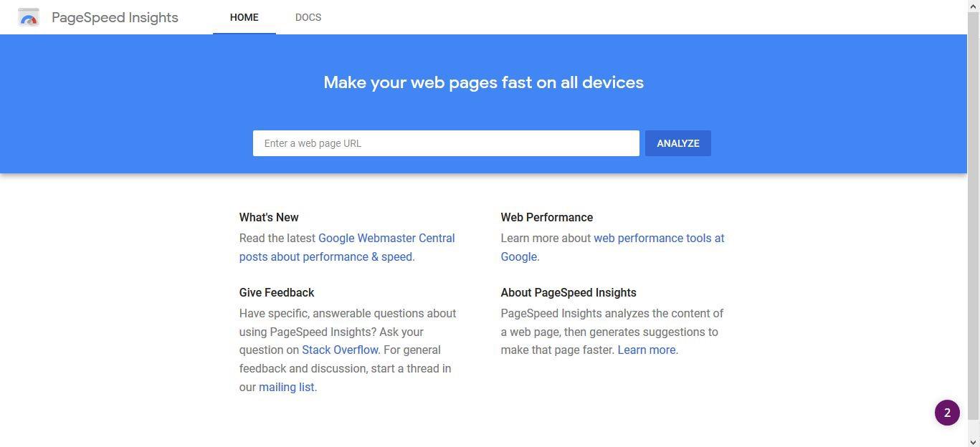Open the Stack Overflow link
The image size is (980, 447).
pos(340,350)
